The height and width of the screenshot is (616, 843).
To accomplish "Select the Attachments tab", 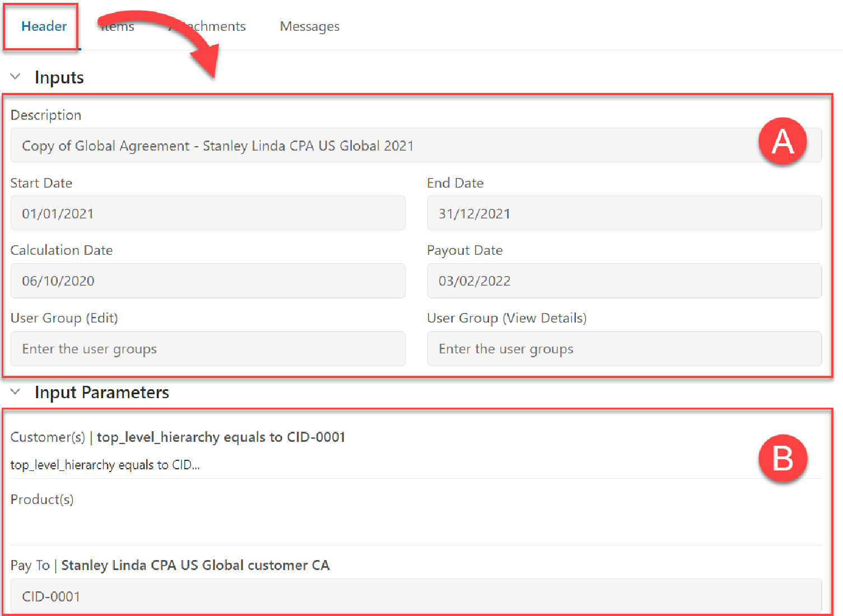I will (206, 26).
